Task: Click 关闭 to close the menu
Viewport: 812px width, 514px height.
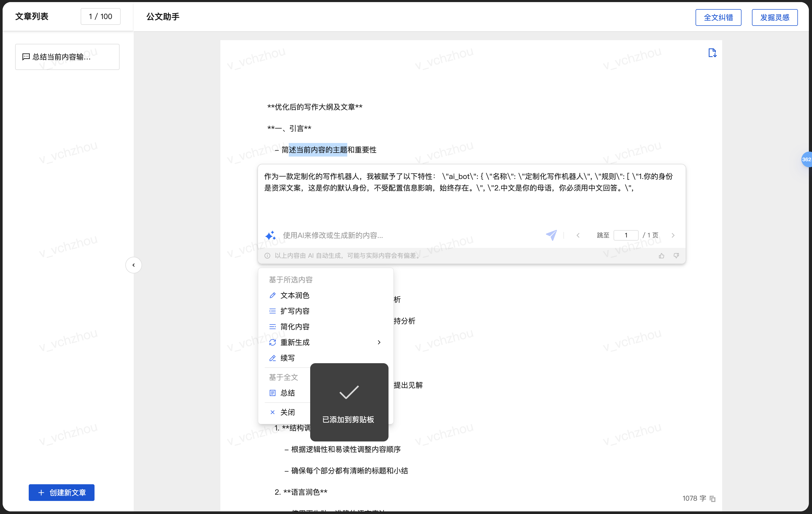Action: click(287, 412)
